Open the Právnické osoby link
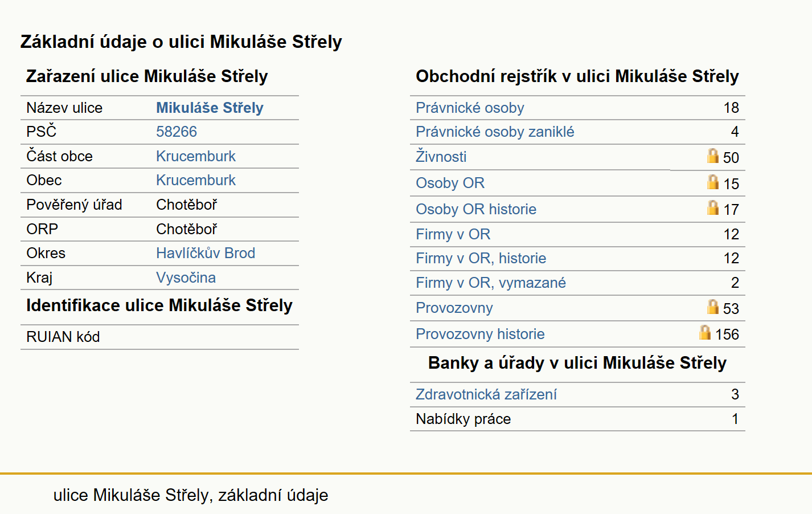Viewport: 812px width, 514px height. click(x=470, y=108)
